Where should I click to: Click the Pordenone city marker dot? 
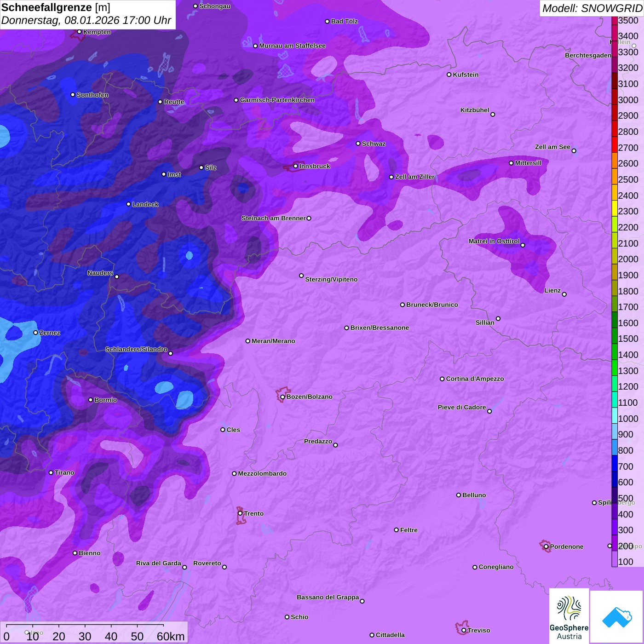546,546
